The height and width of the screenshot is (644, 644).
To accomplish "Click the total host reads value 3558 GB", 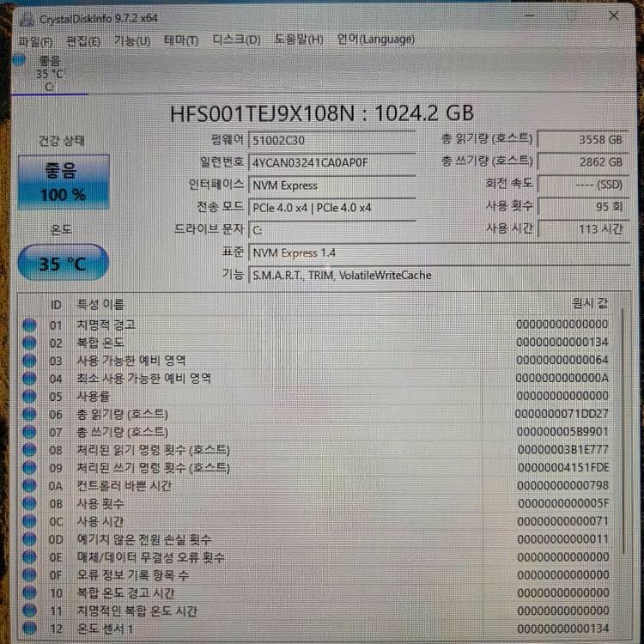I will [583, 140].
